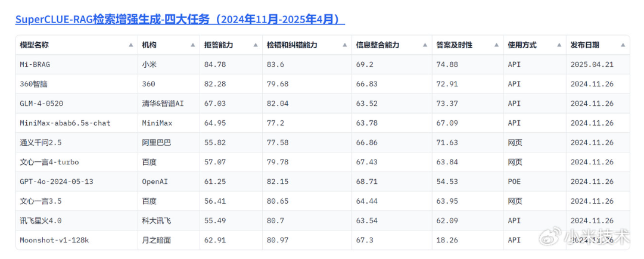
Task: Sort by 发布日期 column arrow
Action: coord(623,45)
